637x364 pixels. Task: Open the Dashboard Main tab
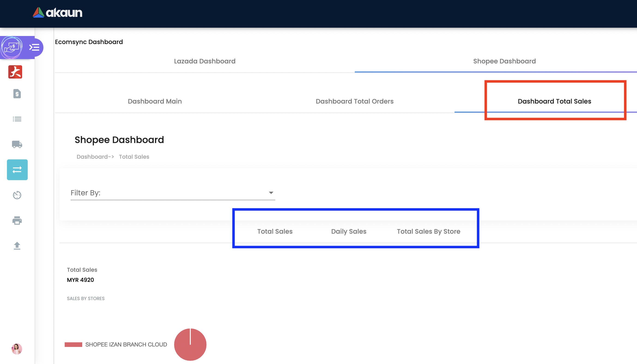[155, 101]
